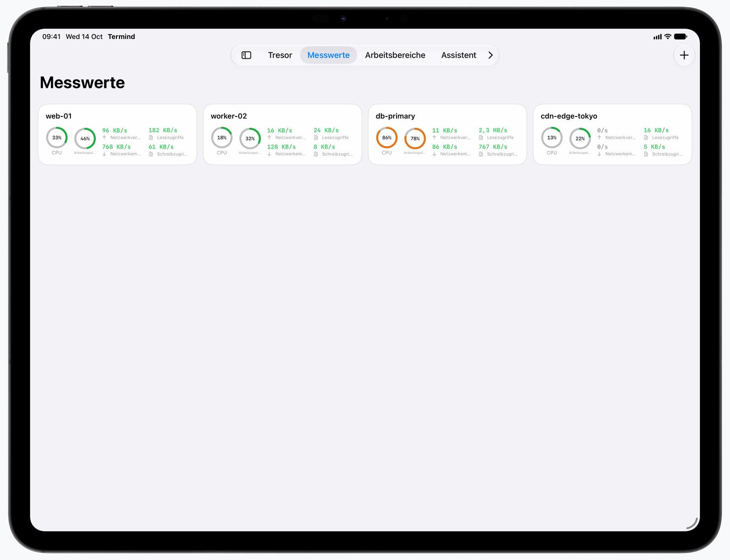Toggle the sidebar panel icon
The height and width of the screenshot is (560, 730).
coord(246,55)
